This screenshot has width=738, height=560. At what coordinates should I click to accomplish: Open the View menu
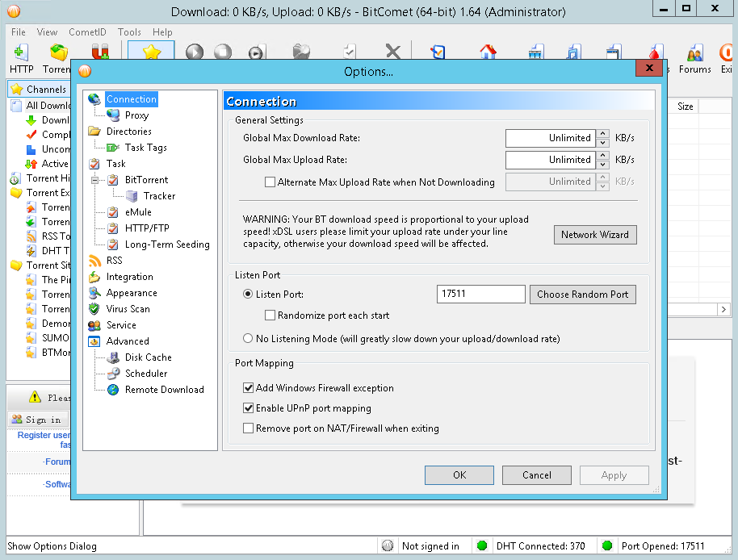point(47,32)
